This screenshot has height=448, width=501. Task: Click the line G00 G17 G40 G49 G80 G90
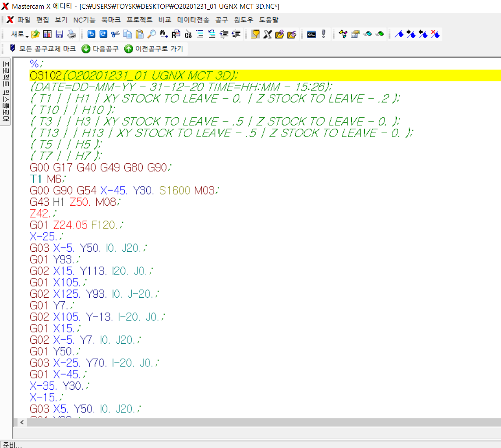pos(100,167)
